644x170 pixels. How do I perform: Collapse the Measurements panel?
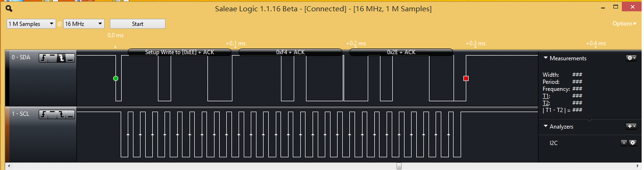tap(546, 58)
